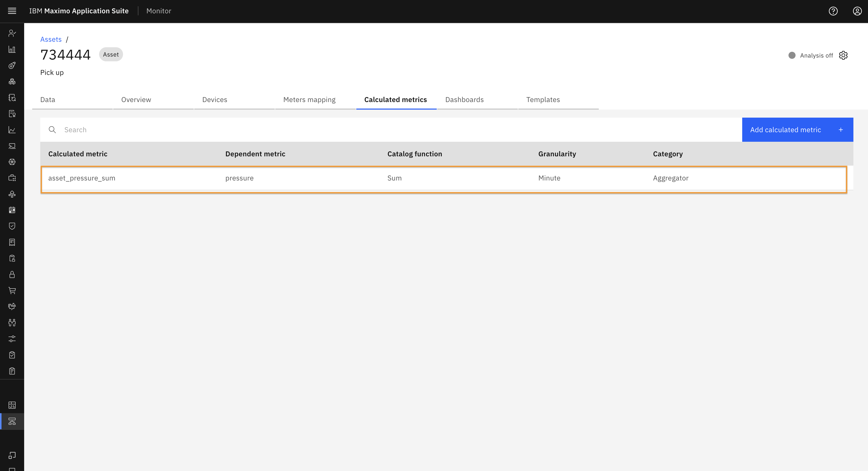Sort by Calculated metric column header
The height and width of the screenshot is (471, 868).
[78, 154]
